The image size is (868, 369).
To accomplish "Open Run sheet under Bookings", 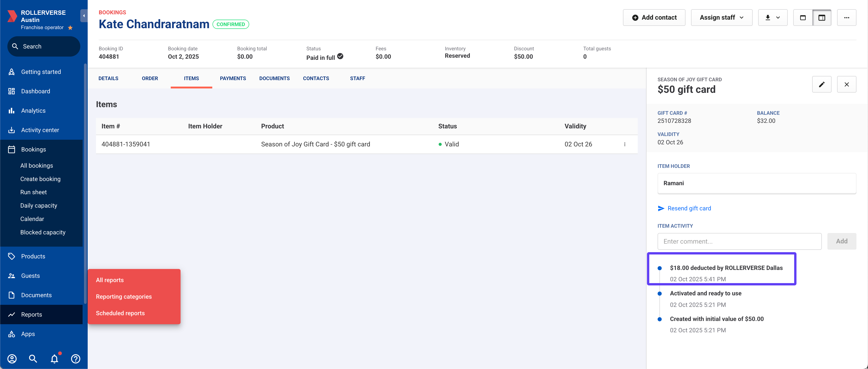I will point(33,192).
